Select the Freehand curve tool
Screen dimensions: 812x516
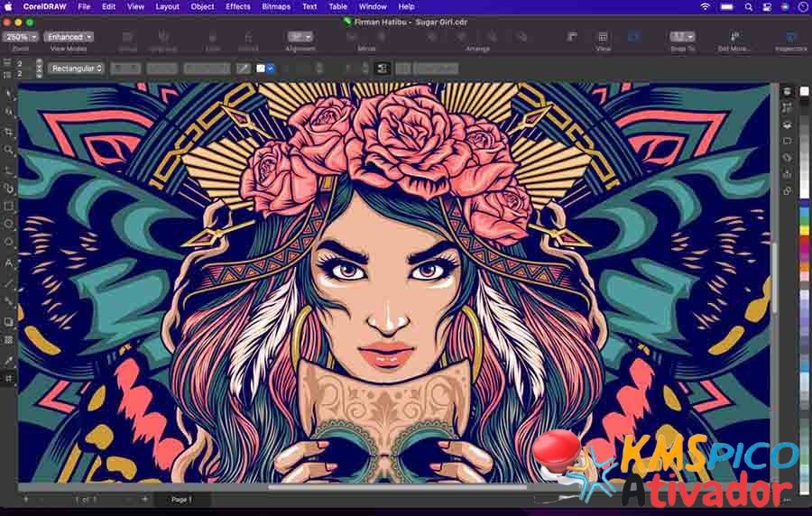tap(9, 170)
